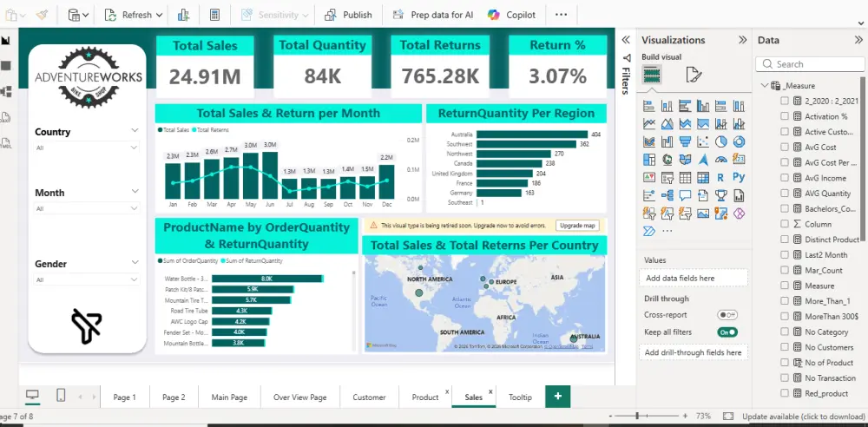The width and height of the screenshot is (868, 427).
Task: Select the globe map visual icon
Action: click(667, 160)
